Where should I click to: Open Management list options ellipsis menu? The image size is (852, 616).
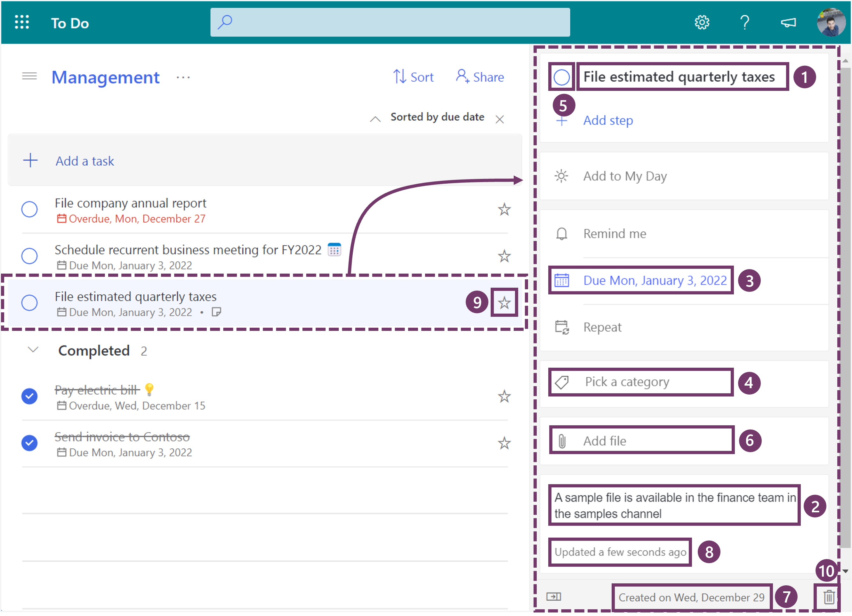click(183, 77)
